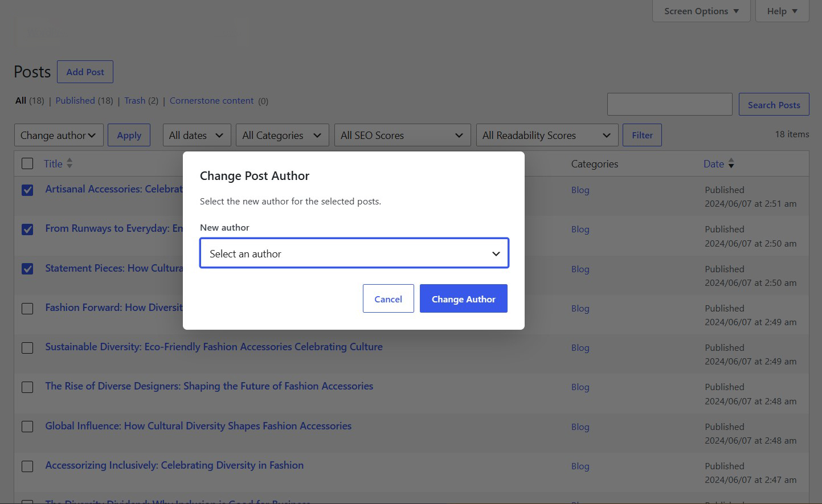The image size is (822, 504).
Task: Click the Date column header link
Action: pos(714,164)
